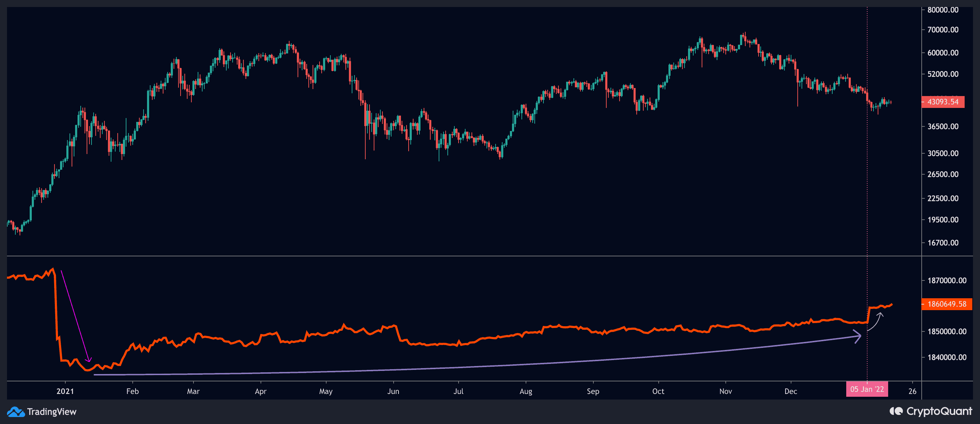Click the 80000.00 price axis label
980x424 pixels.
click(943, 10)
